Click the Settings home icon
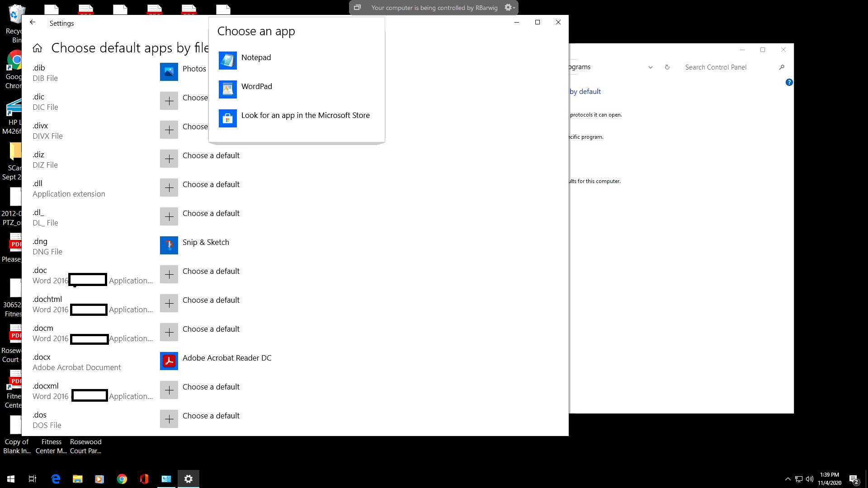868x488 pixels. [38, 48]
